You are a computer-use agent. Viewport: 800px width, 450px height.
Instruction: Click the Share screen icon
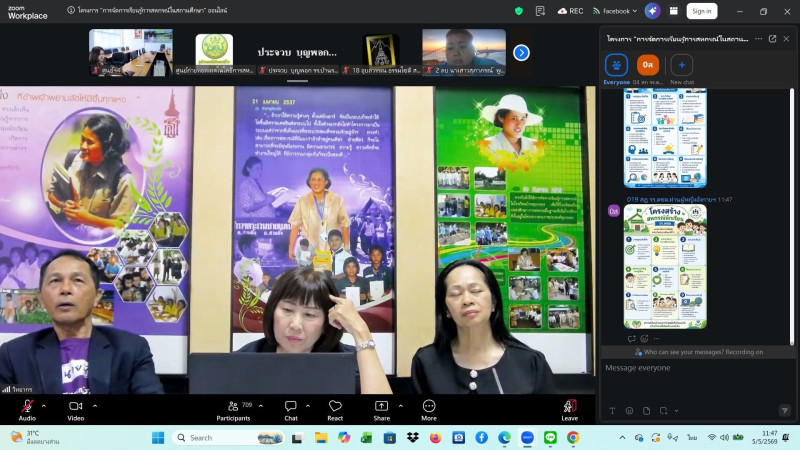pos(382,410)
